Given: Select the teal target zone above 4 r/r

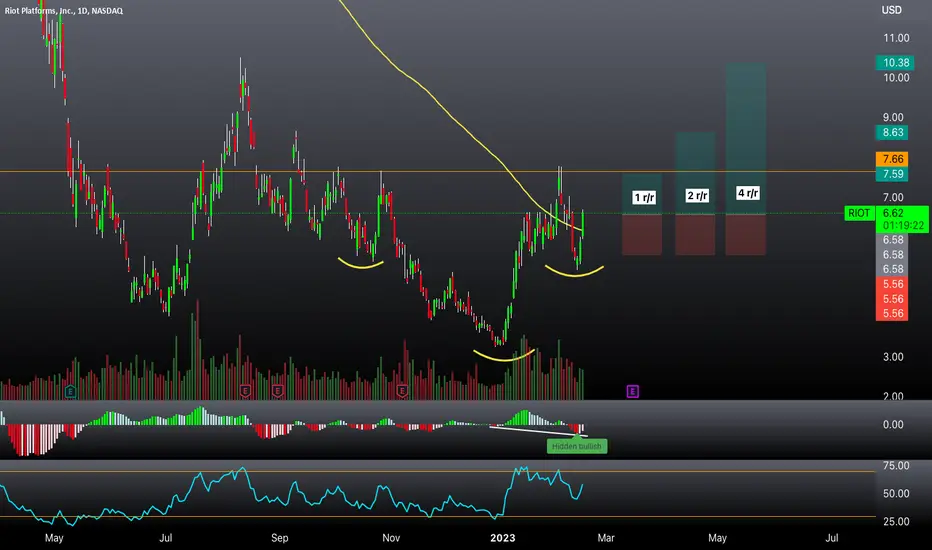Looking at the screenshot, I should [x=745, y=139].
